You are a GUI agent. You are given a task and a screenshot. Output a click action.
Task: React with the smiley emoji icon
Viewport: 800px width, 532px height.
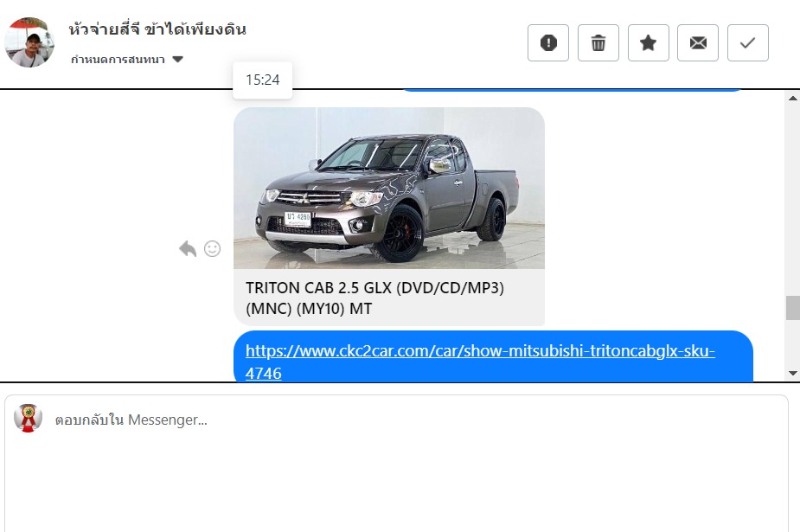[x=212, y=249]
